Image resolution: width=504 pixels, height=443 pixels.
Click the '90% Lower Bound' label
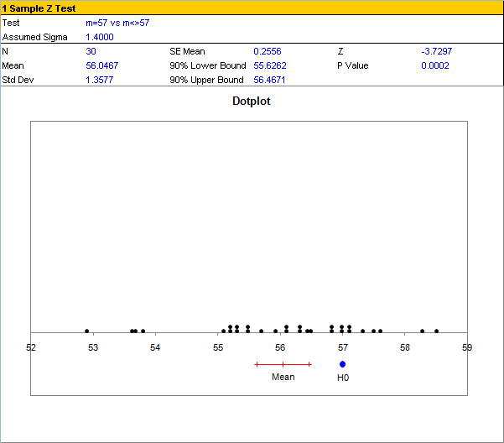(208, 65)
